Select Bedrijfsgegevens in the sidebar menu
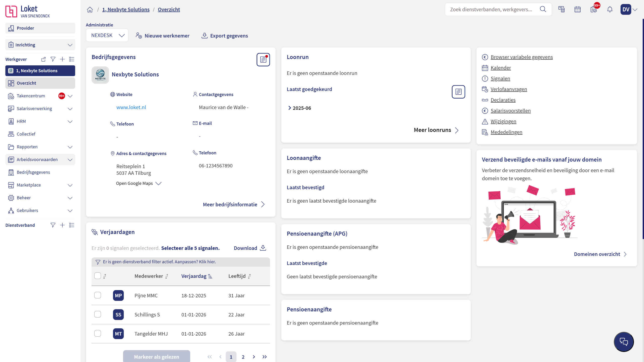This screenshot has height=362, width=644. (x=33, y=172)
